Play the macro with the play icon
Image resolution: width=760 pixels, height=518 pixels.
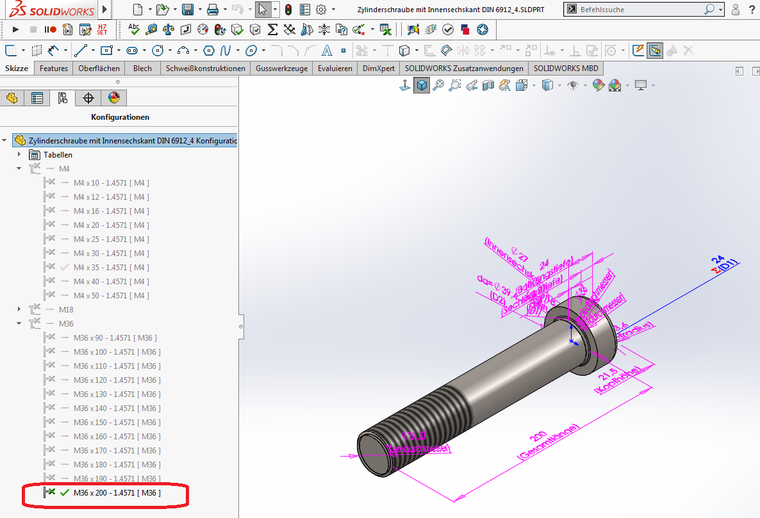pyautogui.click(x=16, y=30)
